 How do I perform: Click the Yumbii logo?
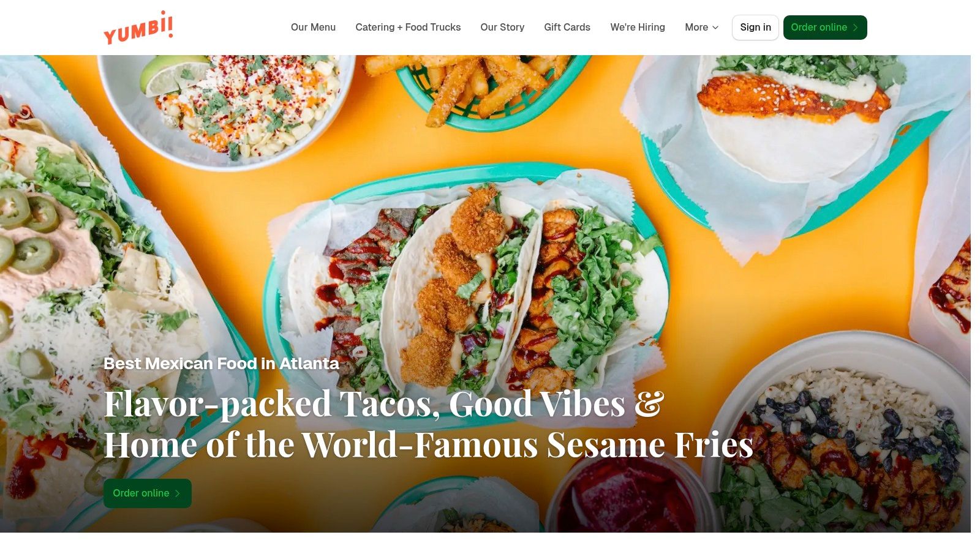(138, 28)
